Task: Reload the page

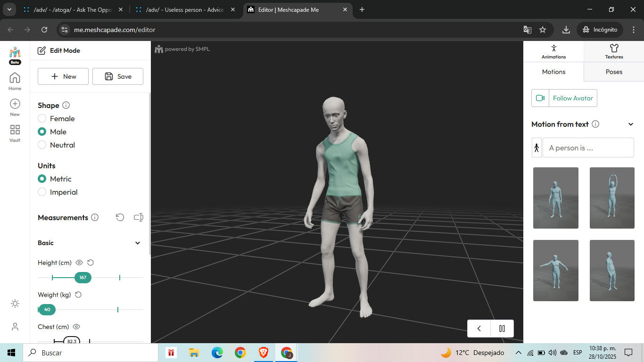Action: 44,30
